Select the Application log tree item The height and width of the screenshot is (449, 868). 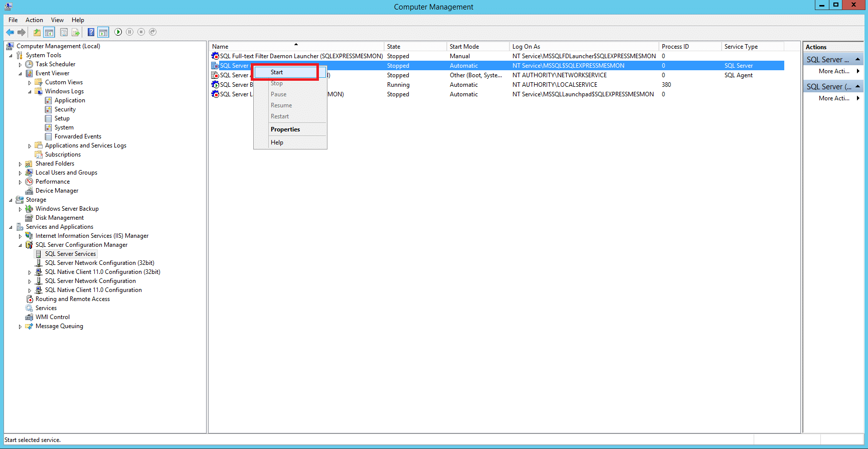tap(70, 100)
